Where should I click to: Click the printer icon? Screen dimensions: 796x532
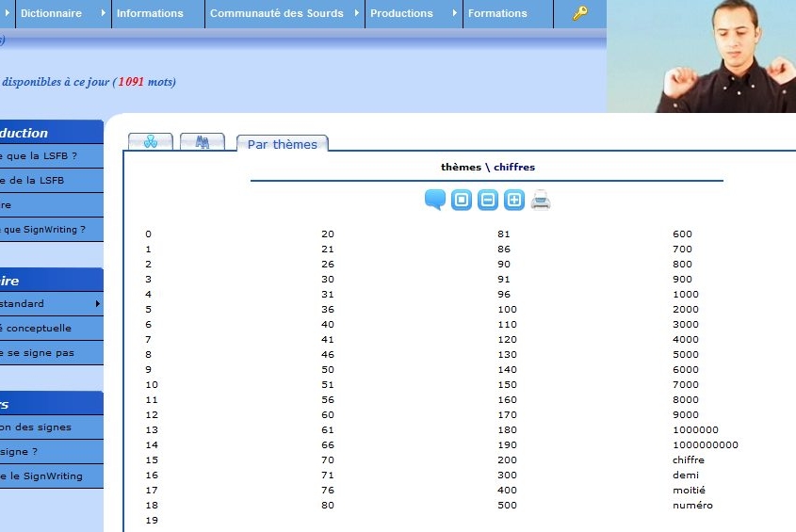pyautogui.click(x=541, y=200)
